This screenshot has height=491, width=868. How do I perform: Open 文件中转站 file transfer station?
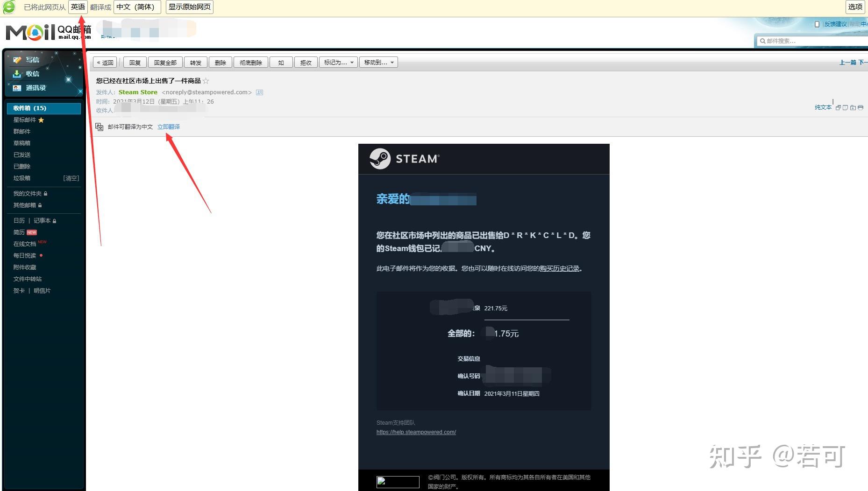coord(28,279)
